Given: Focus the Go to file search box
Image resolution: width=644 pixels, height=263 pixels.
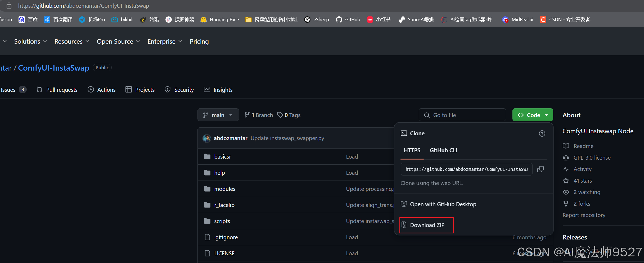Looking at the screenshot, I should pyautogui.click(x=462, y=115).
